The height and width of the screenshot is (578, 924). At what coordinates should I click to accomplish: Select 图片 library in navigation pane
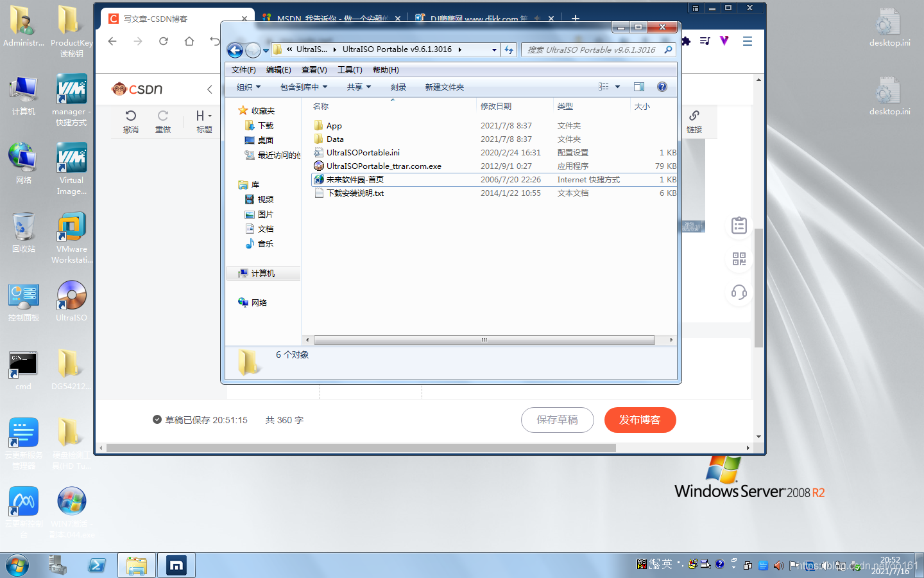coord(265,214)
